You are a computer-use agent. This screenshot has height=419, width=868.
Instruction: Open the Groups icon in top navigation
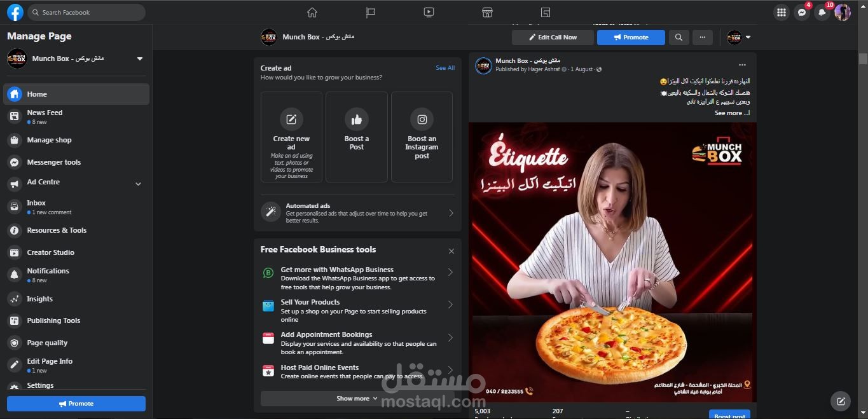tap(546, 12)
